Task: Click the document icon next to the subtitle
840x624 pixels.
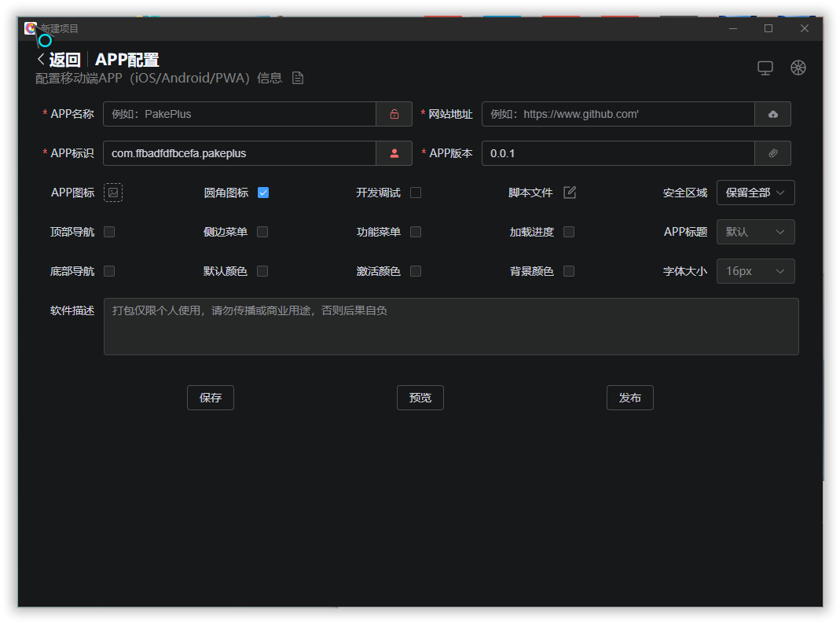Action: point(298,78)
